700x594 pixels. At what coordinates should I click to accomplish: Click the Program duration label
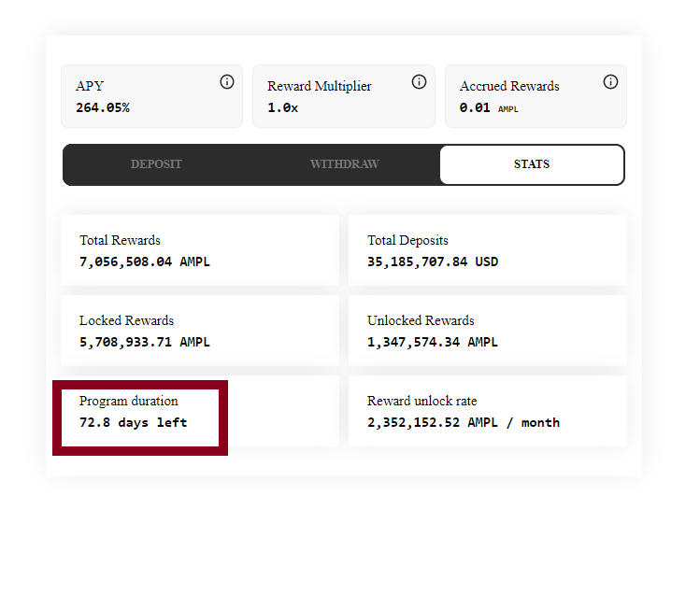128,401
